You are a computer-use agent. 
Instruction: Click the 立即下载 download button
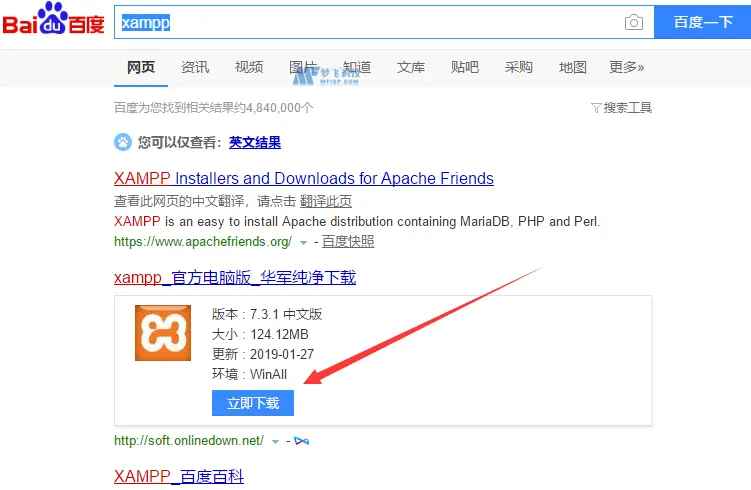click(x=253, y=403)
